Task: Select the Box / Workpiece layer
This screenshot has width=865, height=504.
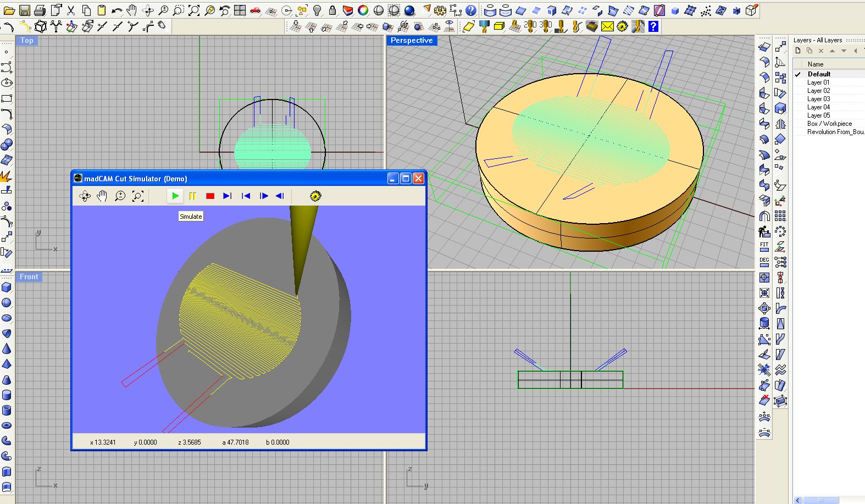Action: point(829,124)
